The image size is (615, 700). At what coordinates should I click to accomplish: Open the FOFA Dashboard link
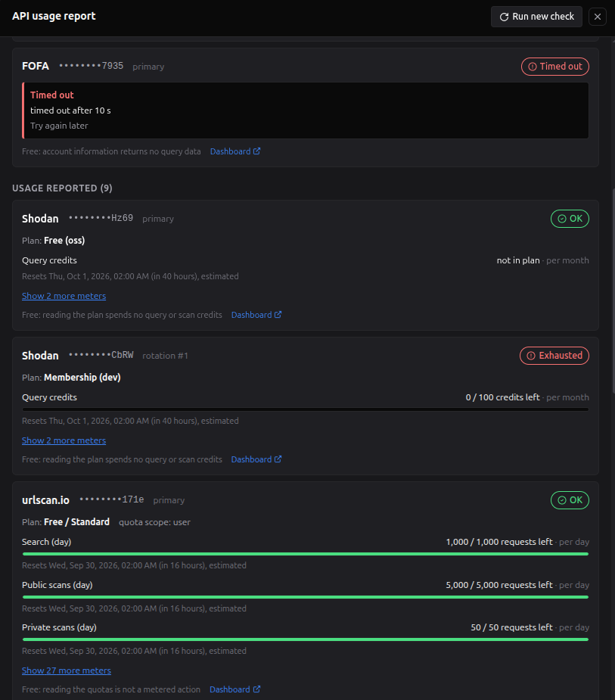click(235, 151)
